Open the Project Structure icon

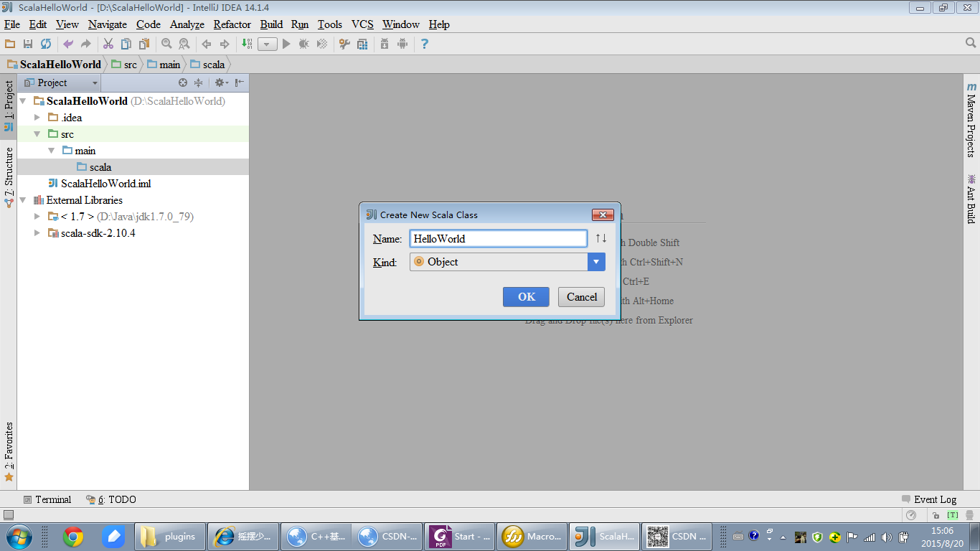362,44
